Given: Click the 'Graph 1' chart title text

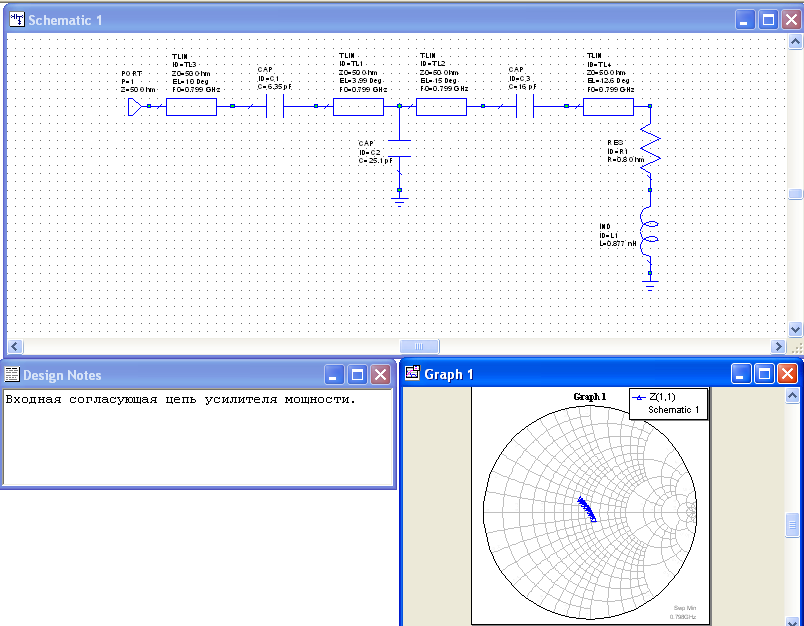Looking at the screenshot, I should click(x=590, y=397).
